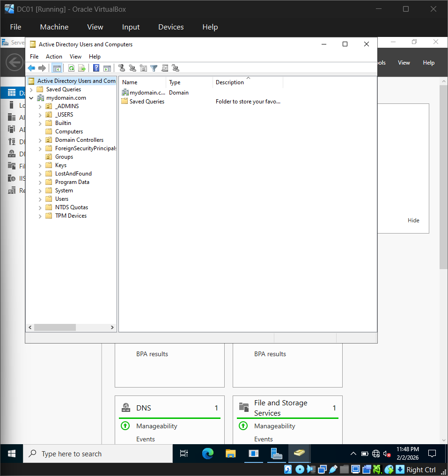
Task: Click the create new user toolbar icon
Action: pos(122,68)
